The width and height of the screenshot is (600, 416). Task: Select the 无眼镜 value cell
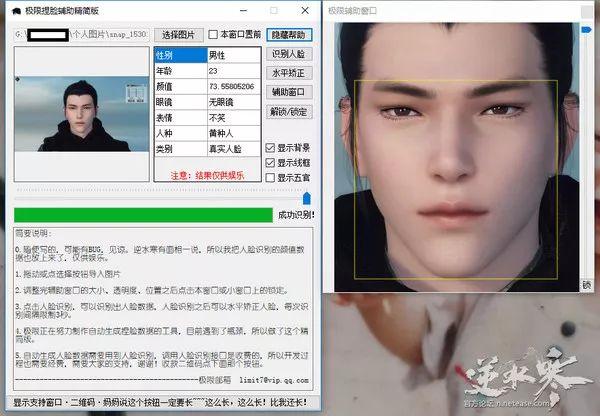click(x=234, y=102)
